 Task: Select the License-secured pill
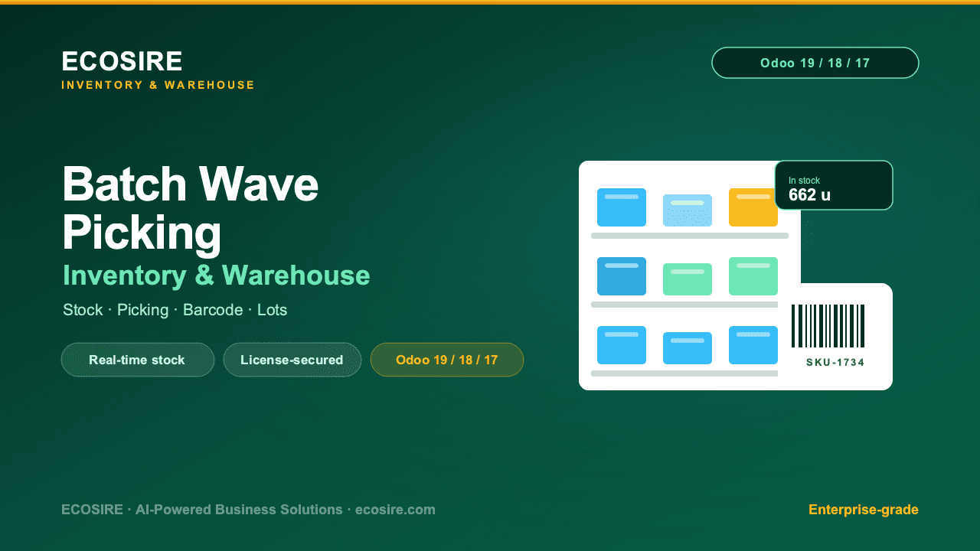tap(292, 360)
